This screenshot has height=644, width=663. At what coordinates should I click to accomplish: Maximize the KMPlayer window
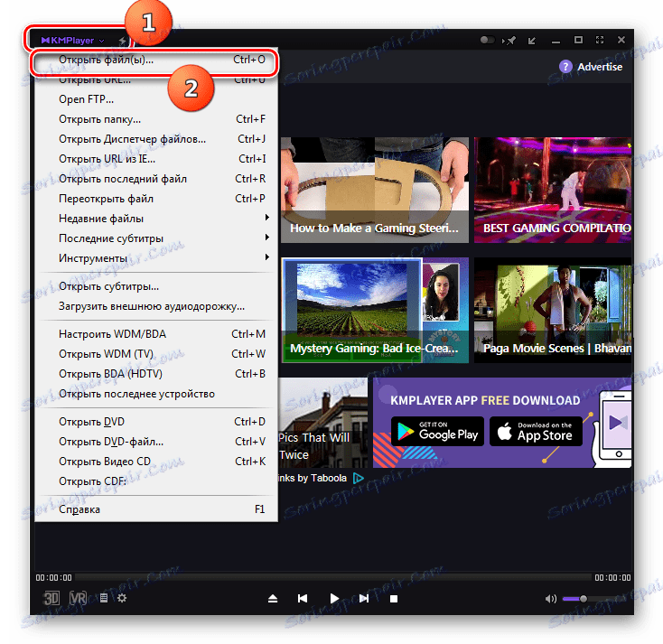[x=578, y=40]
